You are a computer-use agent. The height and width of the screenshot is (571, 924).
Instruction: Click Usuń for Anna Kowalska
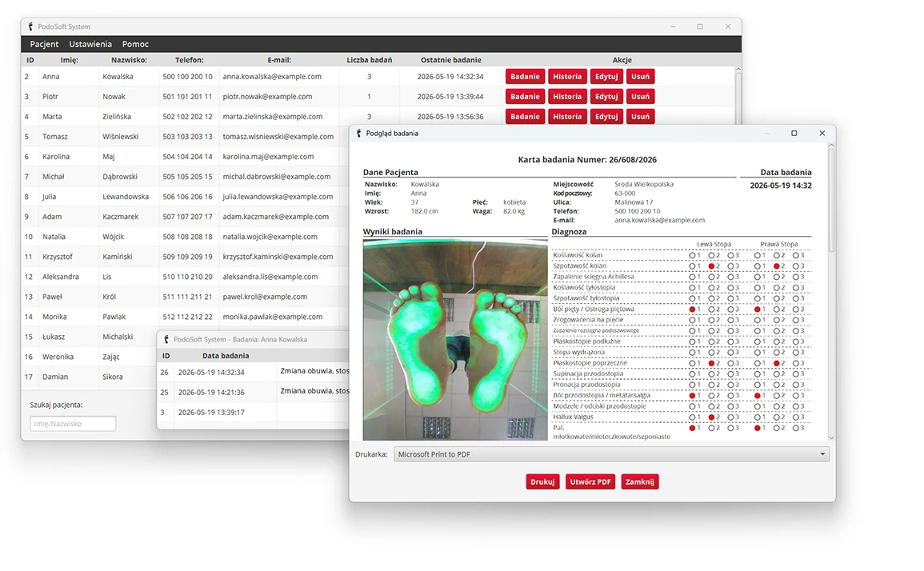641,77
